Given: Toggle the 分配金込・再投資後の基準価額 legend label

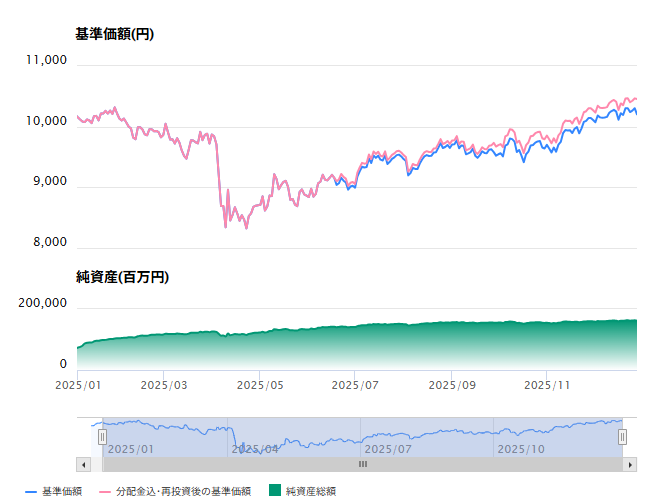Looking at the screenshot, I should click(x=183, y=491).
